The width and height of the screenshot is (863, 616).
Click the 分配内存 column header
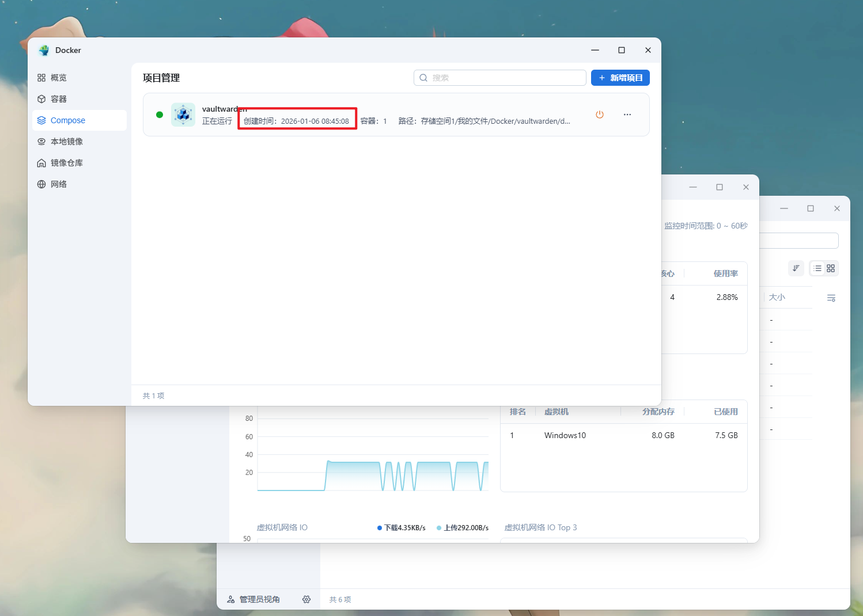click(658, 412)
